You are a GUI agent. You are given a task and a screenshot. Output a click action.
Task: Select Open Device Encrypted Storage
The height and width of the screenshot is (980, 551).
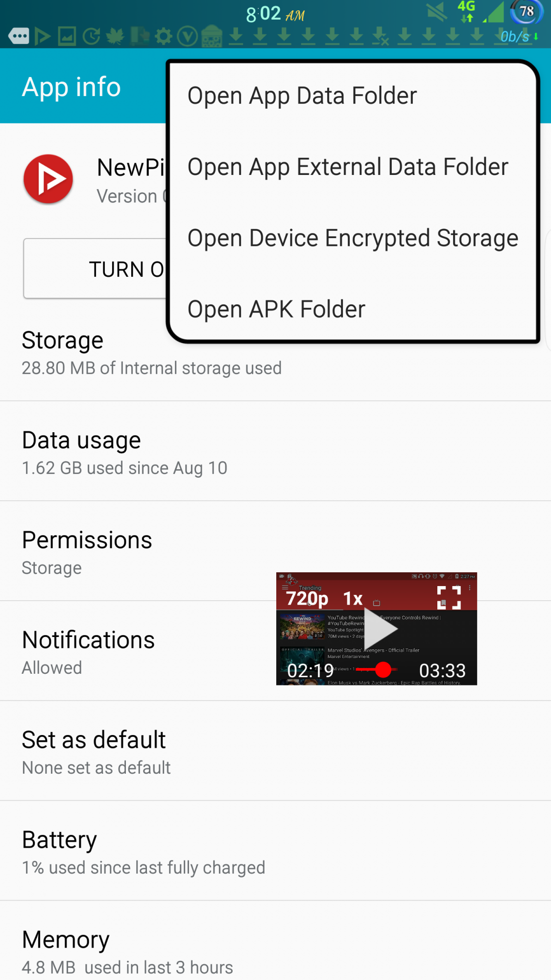point(353,238)
